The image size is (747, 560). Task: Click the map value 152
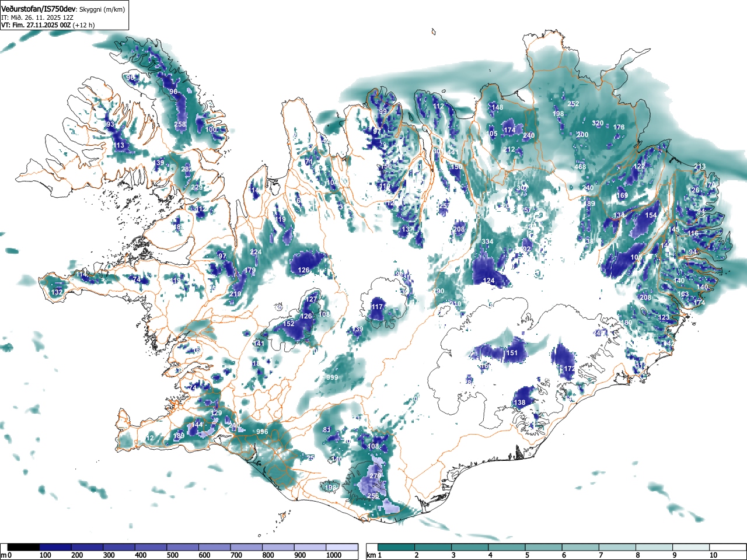pyautogui.click(x=289, y=324)
